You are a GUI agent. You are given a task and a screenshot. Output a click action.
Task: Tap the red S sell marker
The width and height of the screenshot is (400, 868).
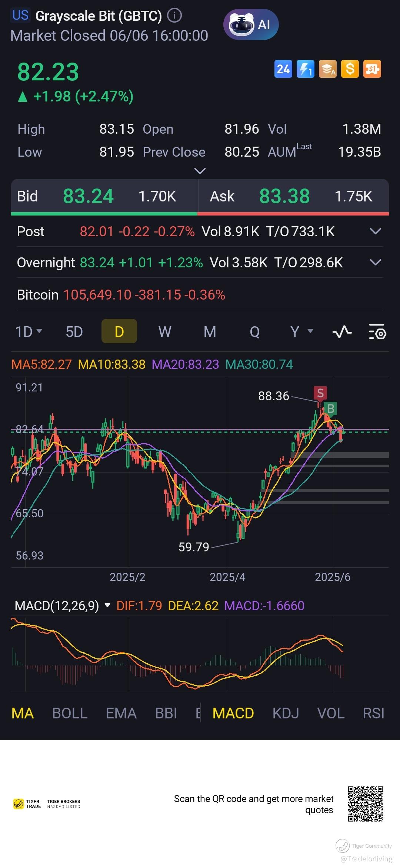[x=320, y=393]
